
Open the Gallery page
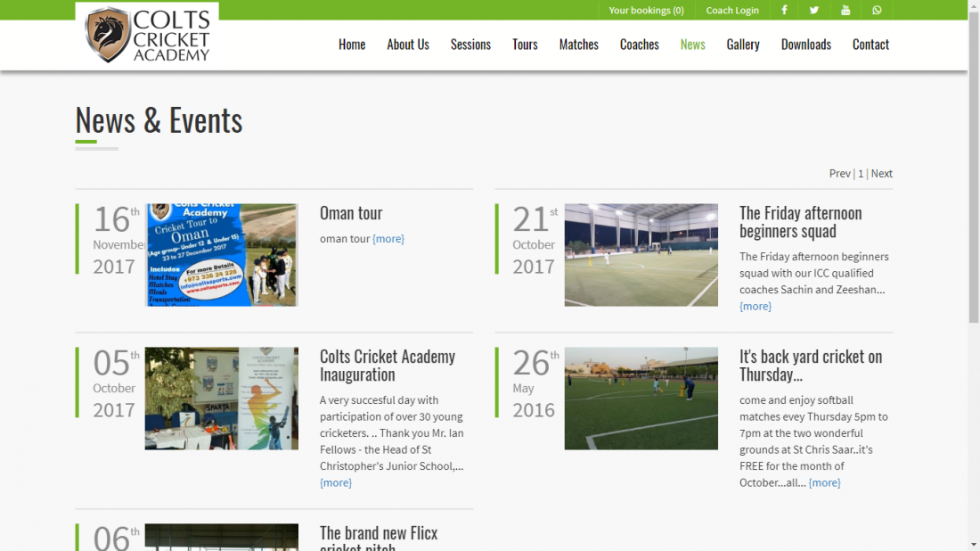(x=742, y=45)
